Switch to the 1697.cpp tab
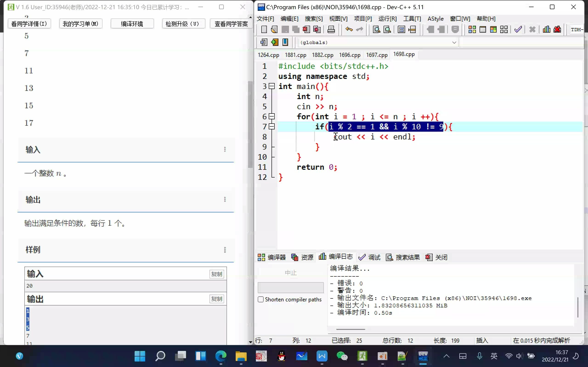 pyautogui.click(x=377, y=54)
